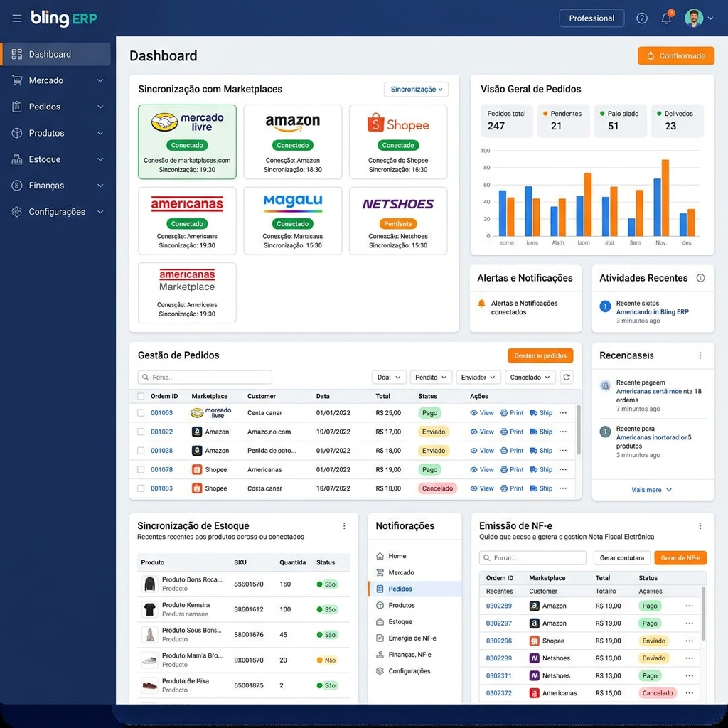Click the Gerar contatara button
This screenshot has height=728, width=728.
point(621,557)
